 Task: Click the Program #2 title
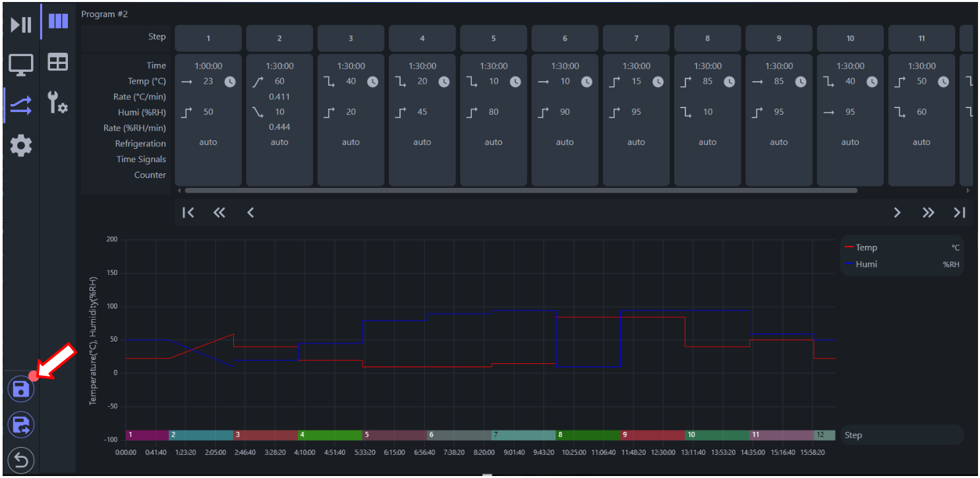pyautogui.click(x=105, y=14)
